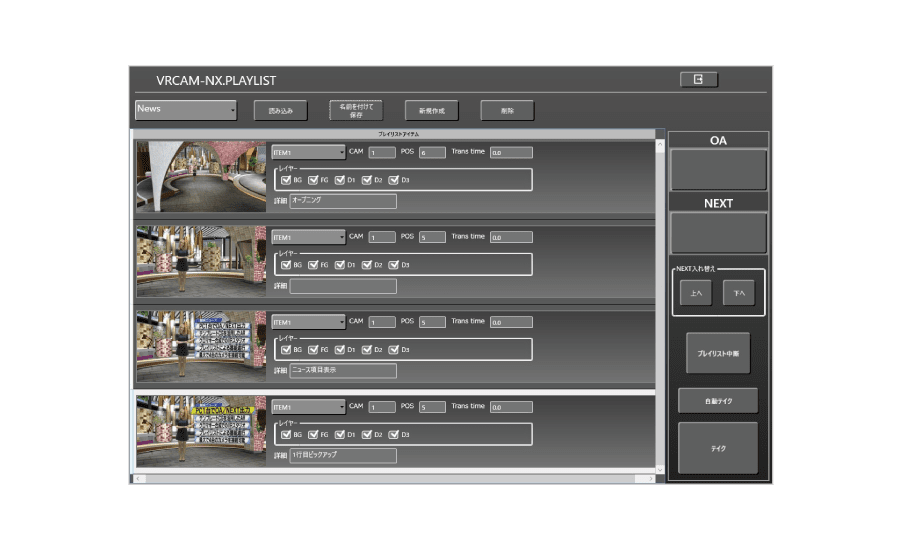Click the 削除 delete button
Viewport: 900px width, 550px height.
tap(507, 111)
